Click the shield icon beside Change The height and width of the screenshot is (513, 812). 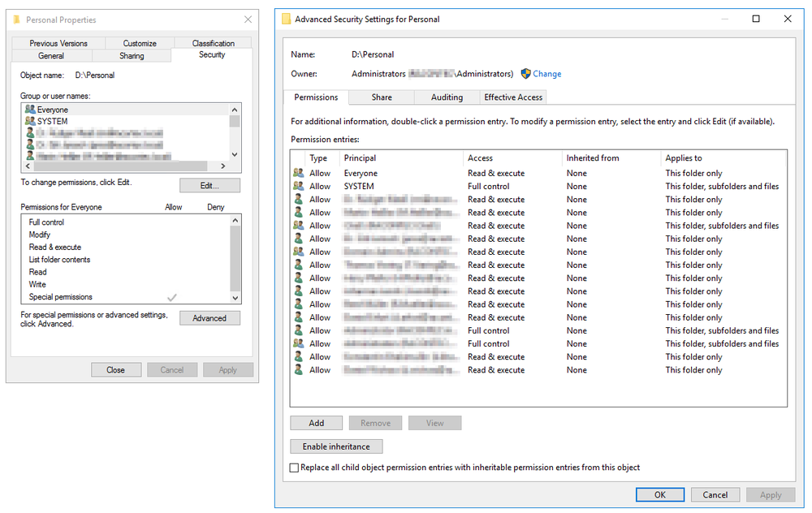(525, 74)
